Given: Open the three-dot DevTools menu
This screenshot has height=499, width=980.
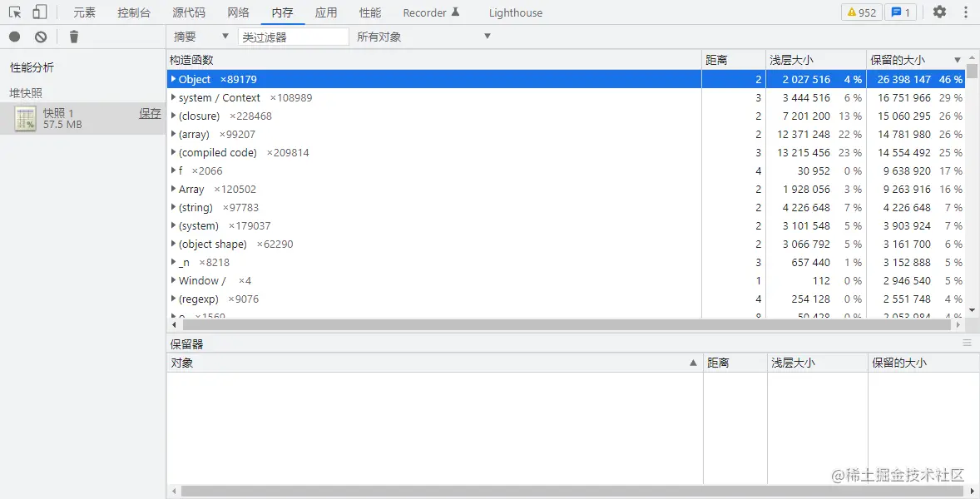Looking at the screenshot, I should tap(966, 12).
